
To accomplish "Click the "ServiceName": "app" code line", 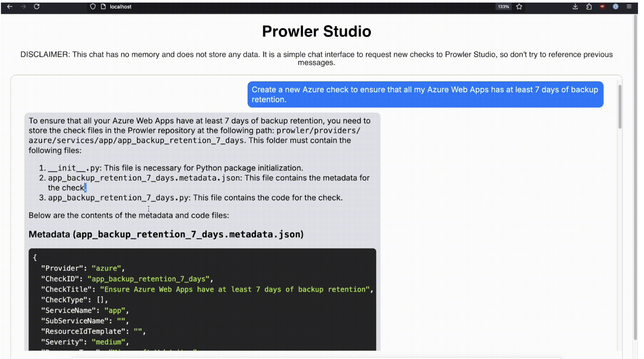I will pyautogui.click(x=85, y=310).
